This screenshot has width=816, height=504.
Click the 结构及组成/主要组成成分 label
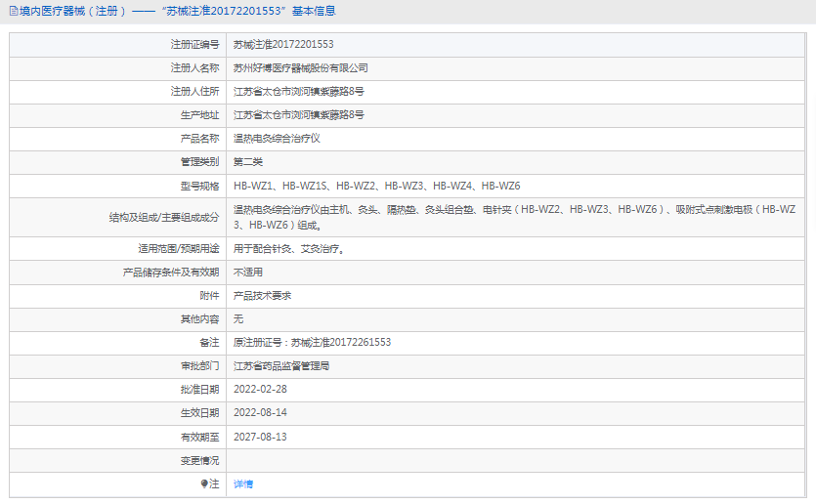point(164,218)
